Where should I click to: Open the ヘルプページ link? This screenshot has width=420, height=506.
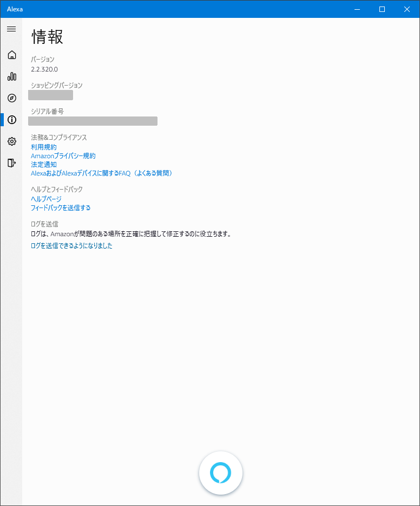46,199
